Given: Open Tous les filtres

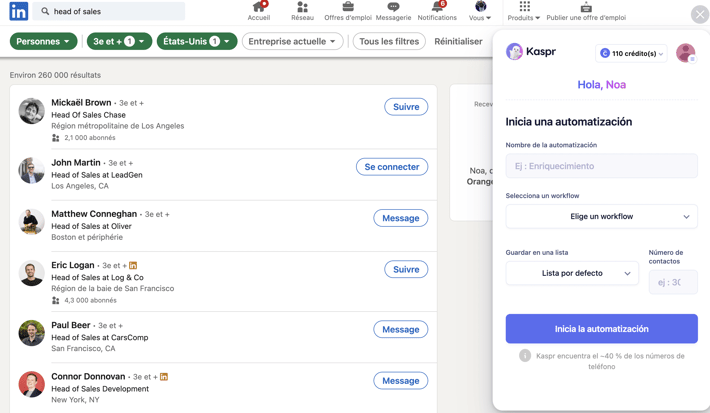Looking at the screenshot, I should tap(389, 41).
